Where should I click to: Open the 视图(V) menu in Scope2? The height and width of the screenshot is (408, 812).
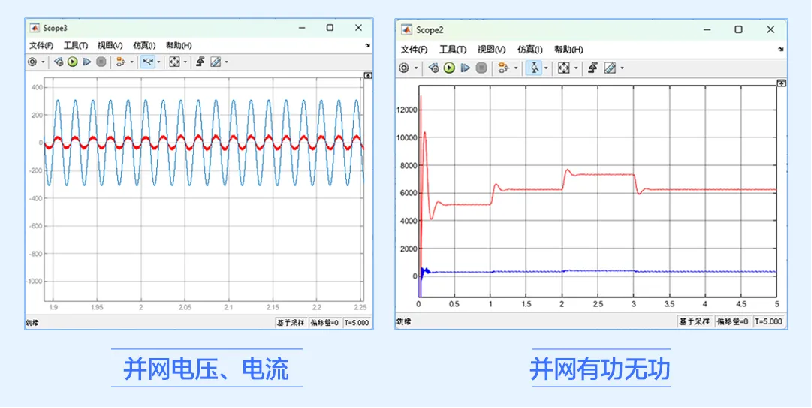click(x=491, y=50)
